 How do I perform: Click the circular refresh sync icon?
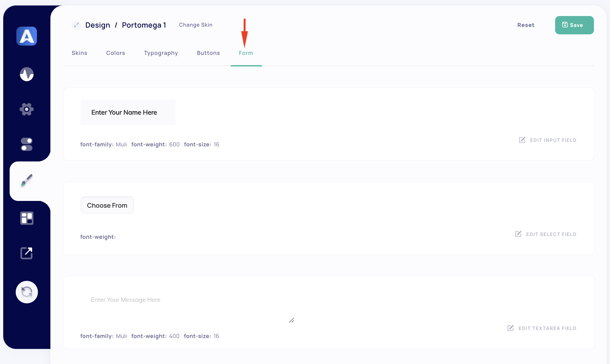pos(27,292)
